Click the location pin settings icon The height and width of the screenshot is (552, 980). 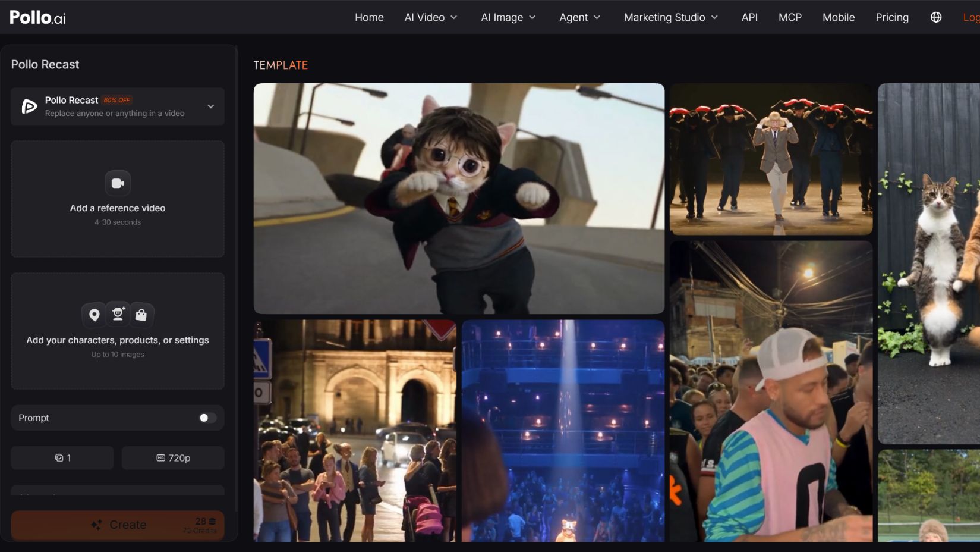point(94,315)
